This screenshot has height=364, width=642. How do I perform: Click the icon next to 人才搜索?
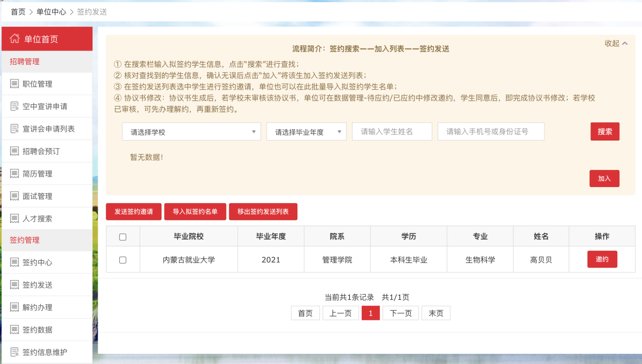14,218
